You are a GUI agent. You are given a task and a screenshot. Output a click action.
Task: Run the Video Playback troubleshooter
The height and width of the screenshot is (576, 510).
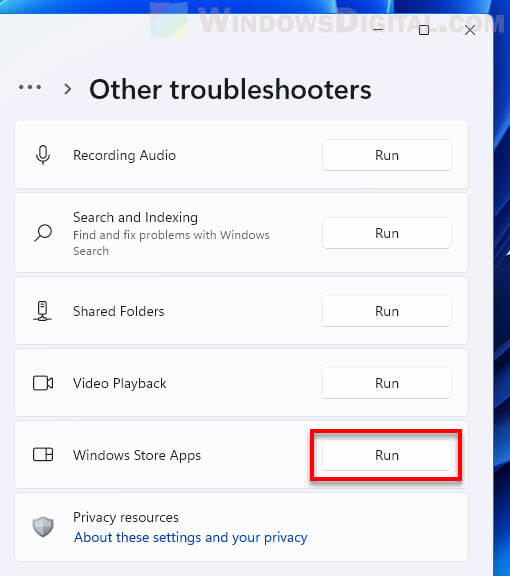387,383
